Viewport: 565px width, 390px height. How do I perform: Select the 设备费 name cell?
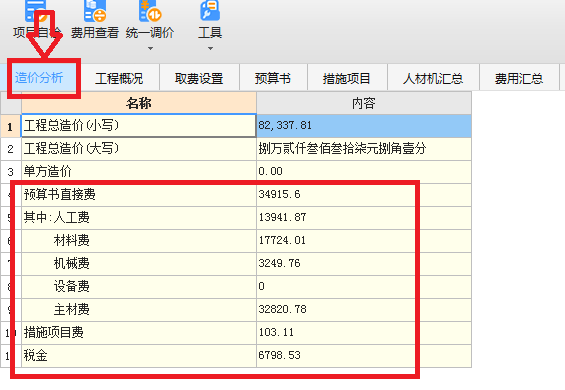139,287
